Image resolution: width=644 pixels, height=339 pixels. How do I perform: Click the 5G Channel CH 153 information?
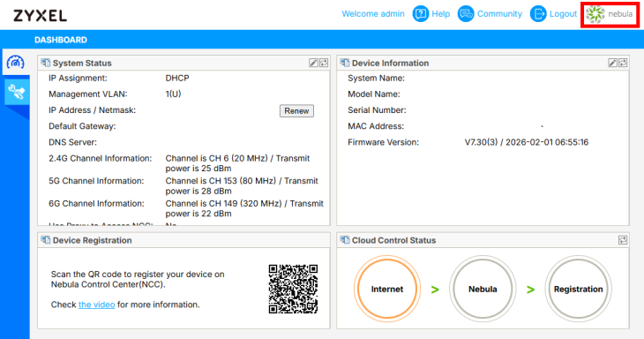(x=242, y=185)
